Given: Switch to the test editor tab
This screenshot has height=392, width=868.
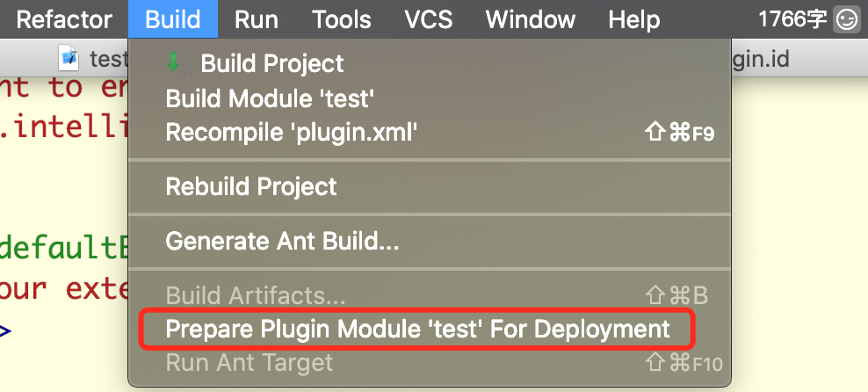Looking at the screenshot, I should [94, 58].
